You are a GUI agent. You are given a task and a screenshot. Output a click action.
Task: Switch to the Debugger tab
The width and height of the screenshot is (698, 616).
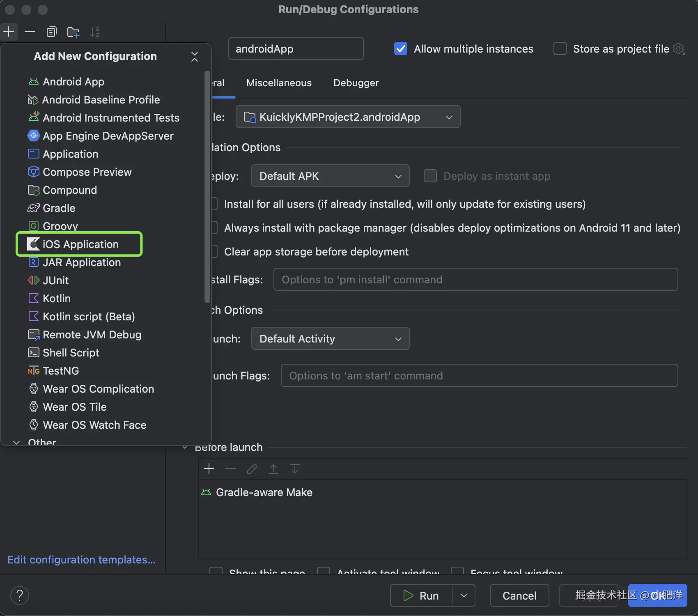pos(356,83)
